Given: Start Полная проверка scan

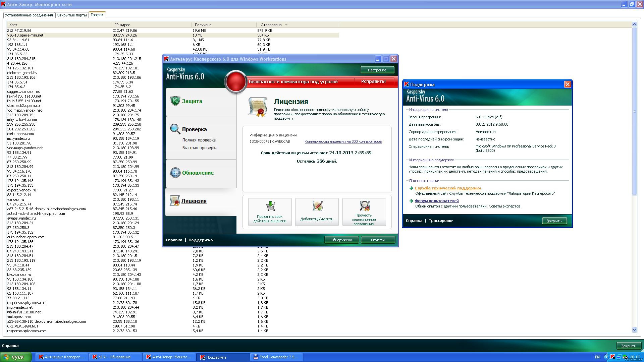Looking at the screenshot, I should click(199, 140).
